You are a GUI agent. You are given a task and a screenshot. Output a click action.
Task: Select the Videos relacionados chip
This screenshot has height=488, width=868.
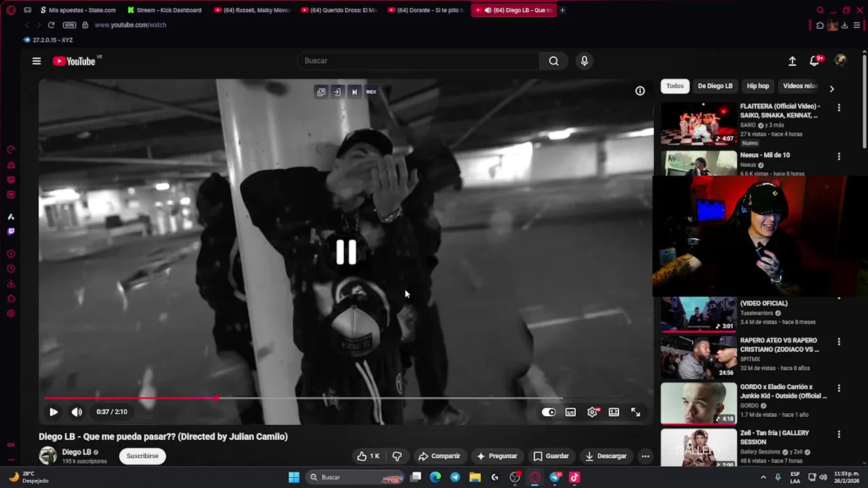click(x=800, y=86)
